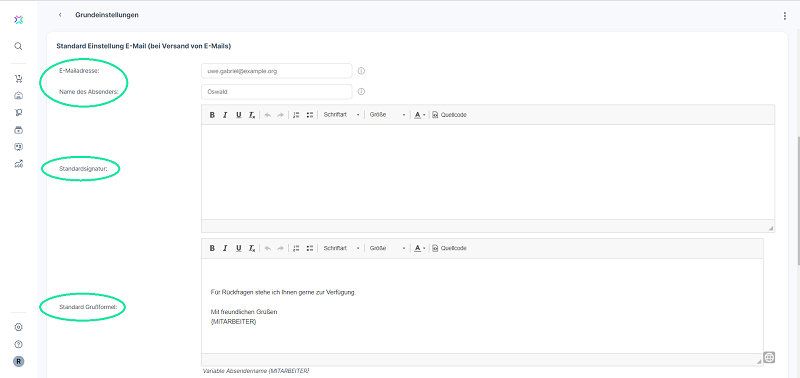Open the Größe dropdown in the Standardsignatur editor
The width and height of the screenshot is (800, 378).
[x=387, y=115]
